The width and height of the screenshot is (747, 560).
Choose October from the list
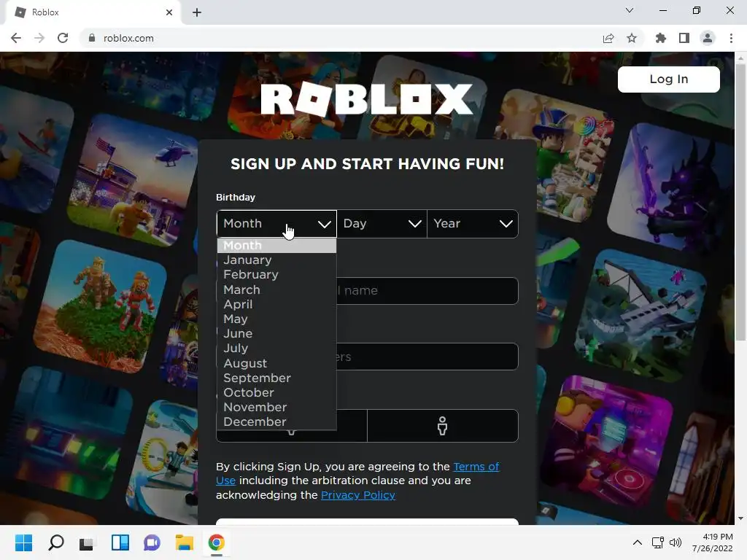[276, 393]
